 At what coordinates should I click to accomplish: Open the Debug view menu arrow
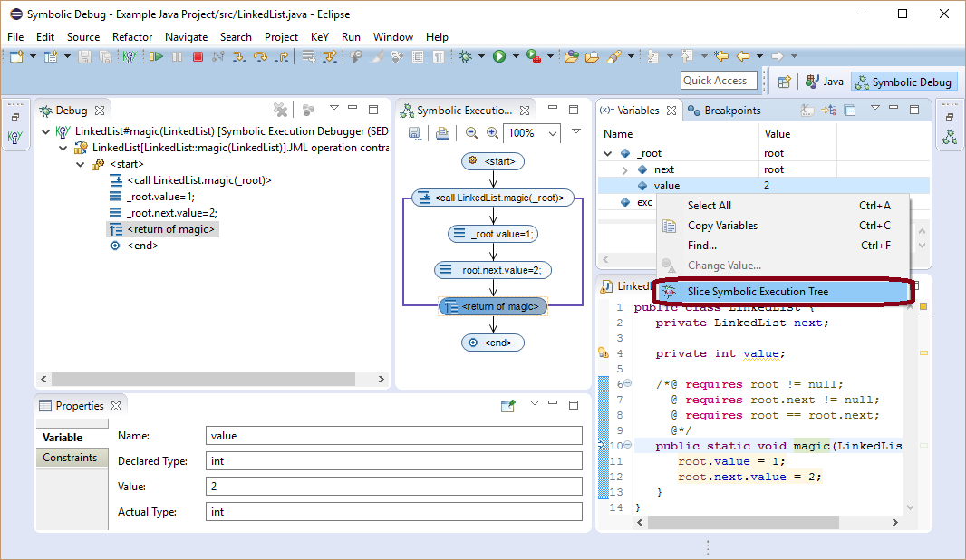333,109
